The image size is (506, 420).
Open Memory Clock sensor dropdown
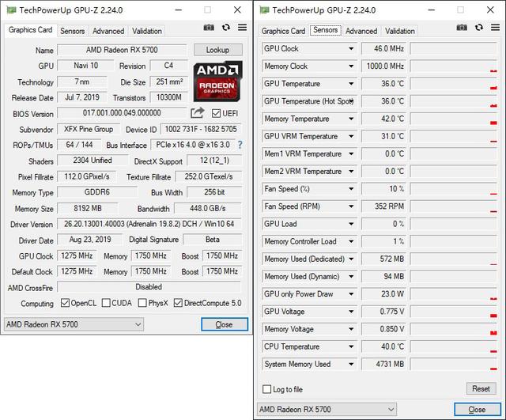[351, 66]
